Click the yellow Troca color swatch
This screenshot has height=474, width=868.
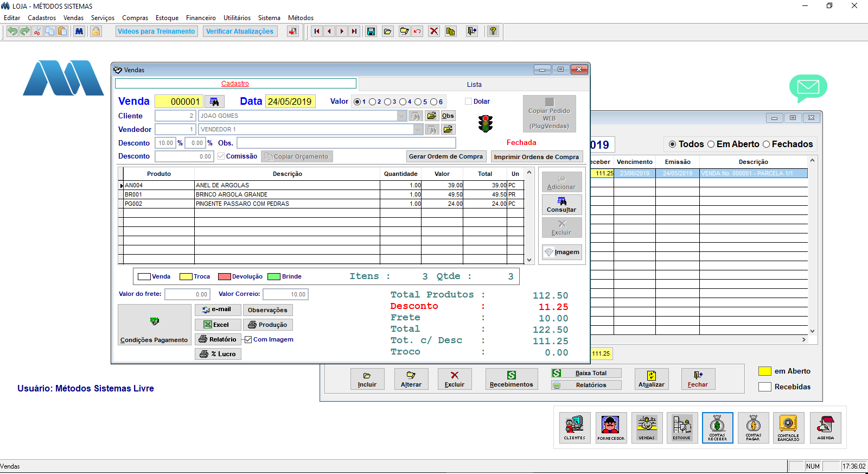coord(186,276)
